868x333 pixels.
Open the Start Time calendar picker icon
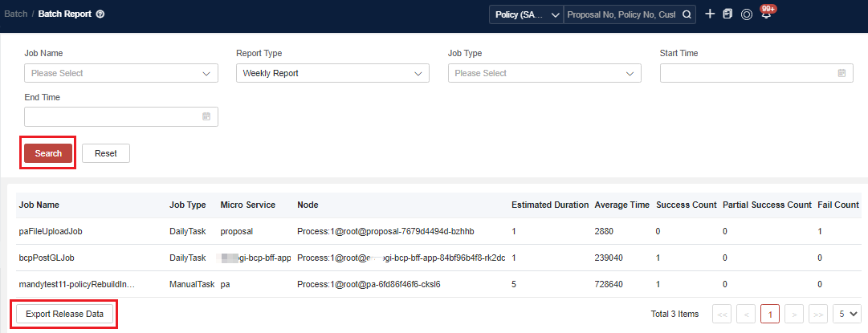[842, 73]
